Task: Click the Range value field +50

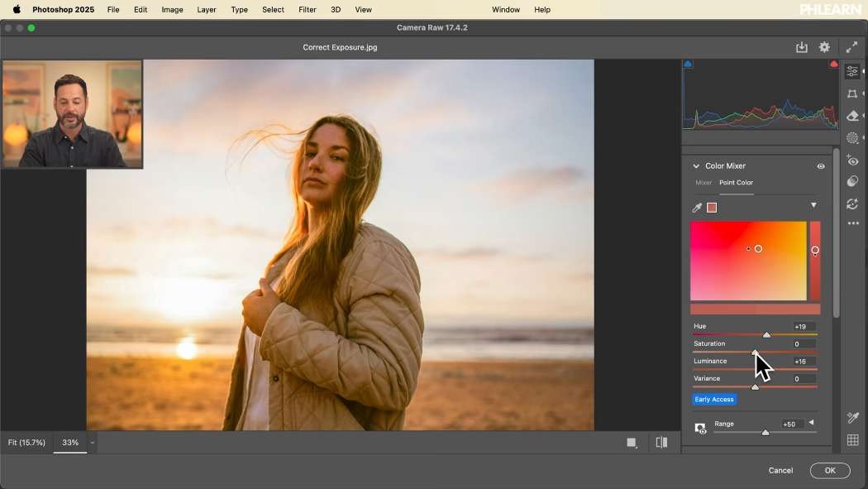Action: tap(792, 424)
